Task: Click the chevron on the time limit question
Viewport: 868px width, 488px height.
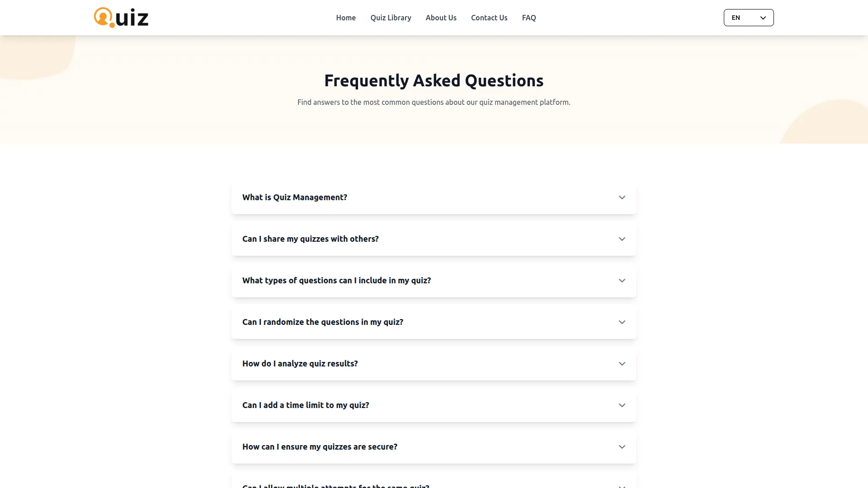Action: [622, 405]
